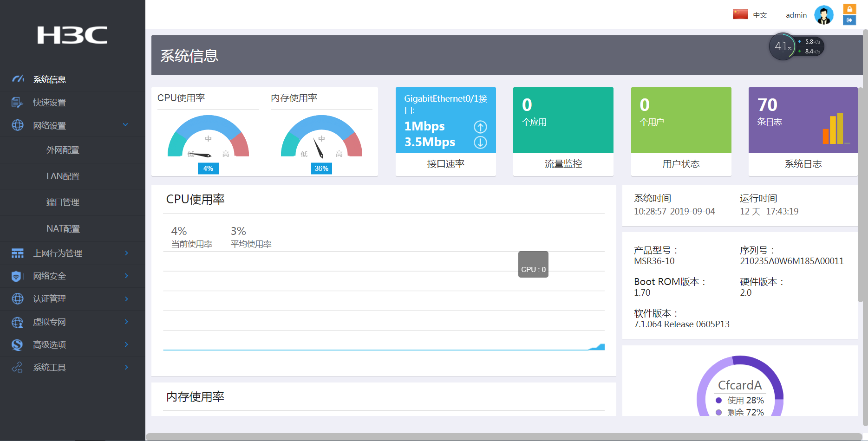The image size is (868, 441).
Task: Click the authentication management globe icon
Action: point(17,298)
